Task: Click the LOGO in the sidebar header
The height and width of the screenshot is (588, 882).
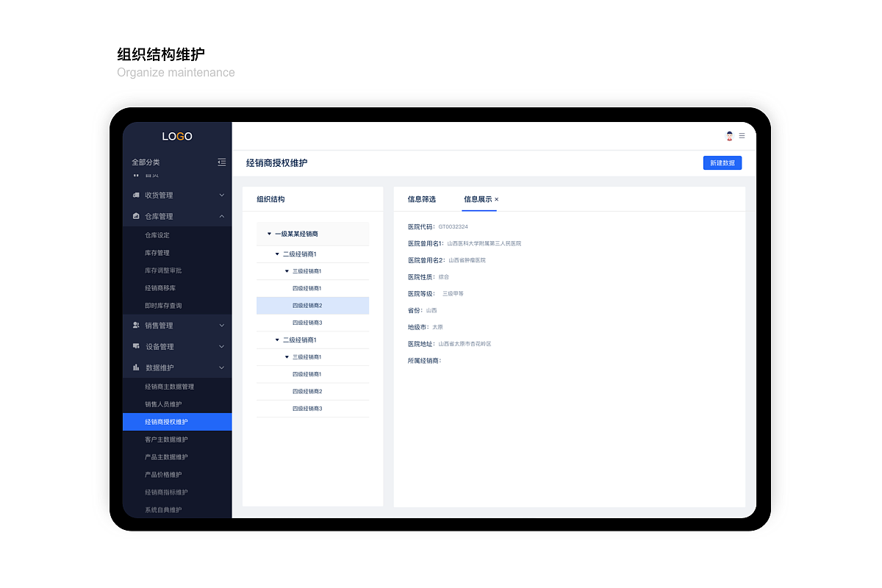Action: click(x=177, y=137)
